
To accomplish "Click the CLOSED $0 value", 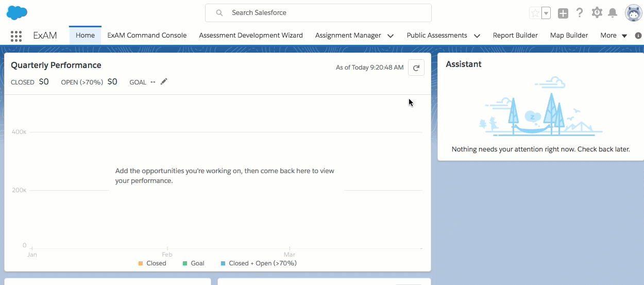I will [x=44, y=81].
